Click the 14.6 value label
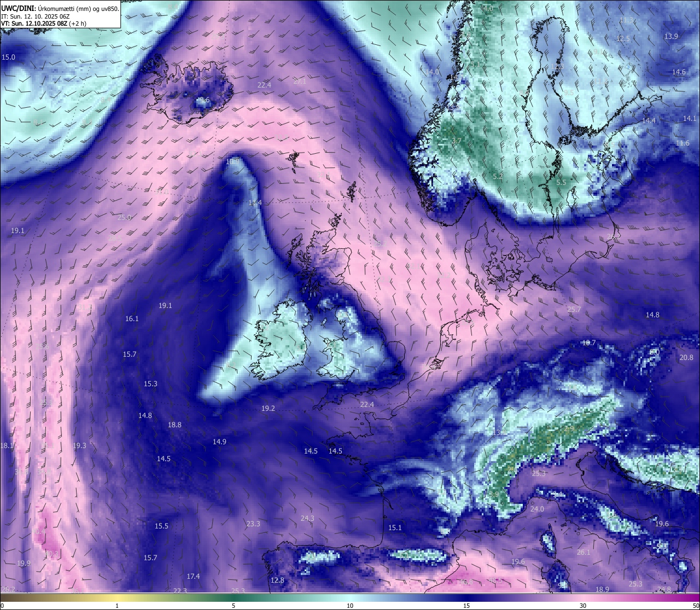 tap(679, 72)
